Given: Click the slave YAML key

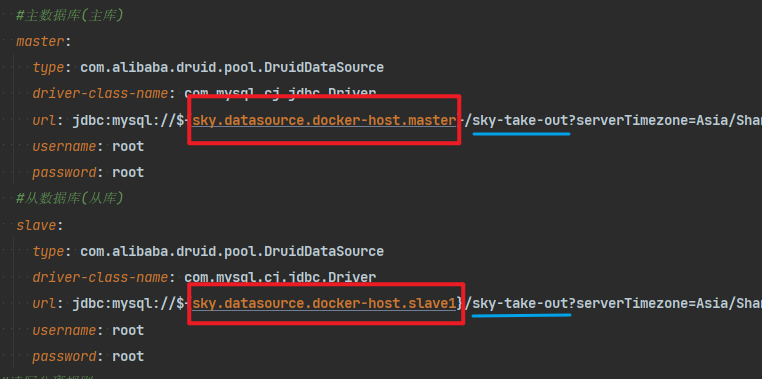Looking at the screenshot, I should coord(36,225).
